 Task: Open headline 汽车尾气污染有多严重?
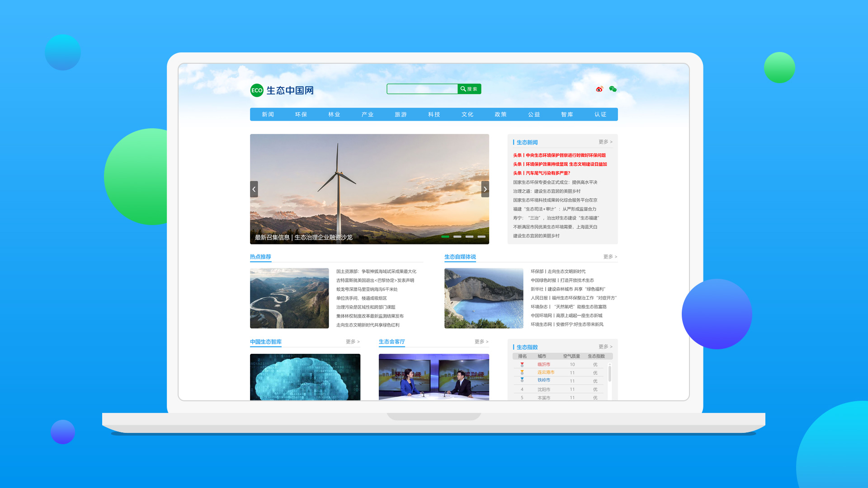tap(542, 173)
